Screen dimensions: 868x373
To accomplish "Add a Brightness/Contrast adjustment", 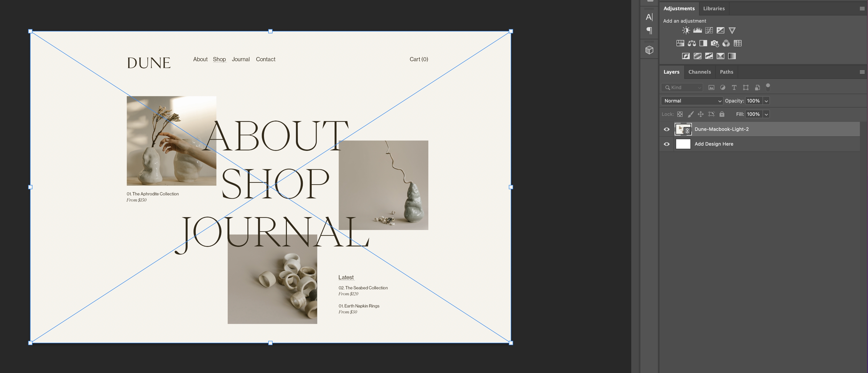I will [686, 30].
